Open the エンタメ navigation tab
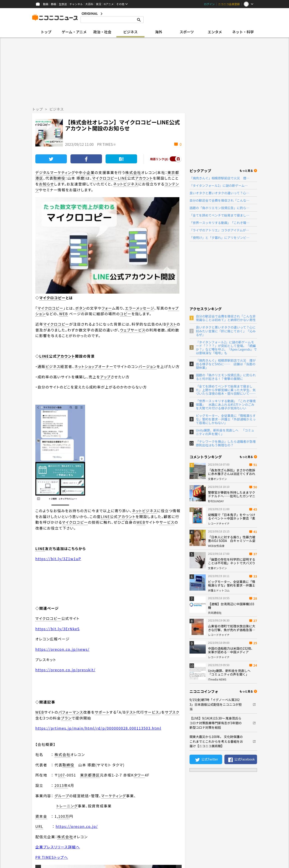 click(x=215, y=32)
